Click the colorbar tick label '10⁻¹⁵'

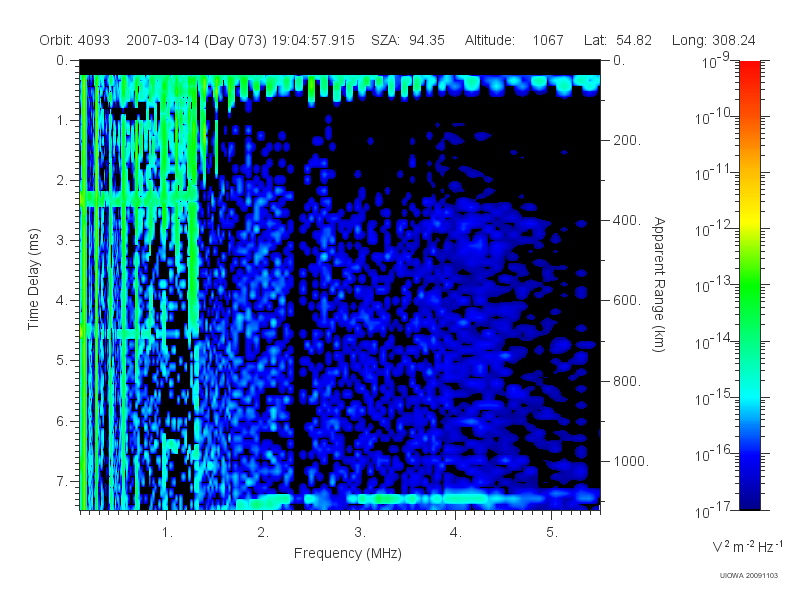(x=715, y=397)
